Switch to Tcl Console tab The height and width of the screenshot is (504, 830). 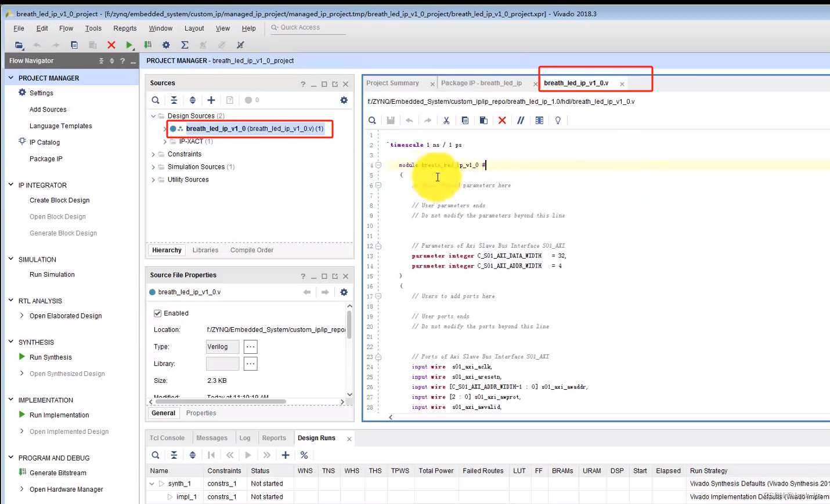pos(167,438)
